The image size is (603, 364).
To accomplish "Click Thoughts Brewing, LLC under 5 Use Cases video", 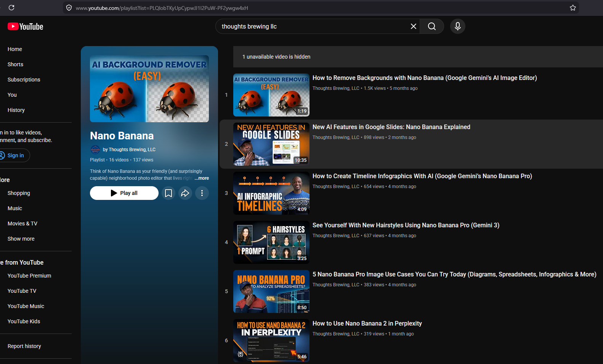I will (x=336, y=285).
